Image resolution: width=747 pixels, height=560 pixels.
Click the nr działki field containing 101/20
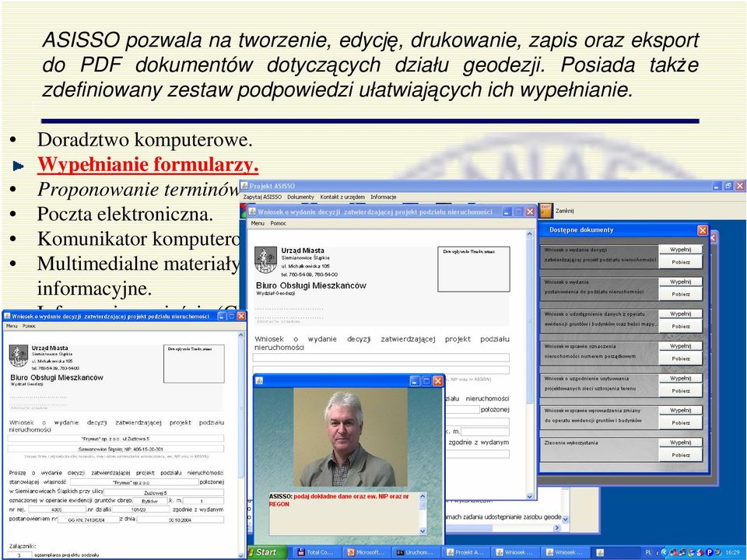click(141, 509)
